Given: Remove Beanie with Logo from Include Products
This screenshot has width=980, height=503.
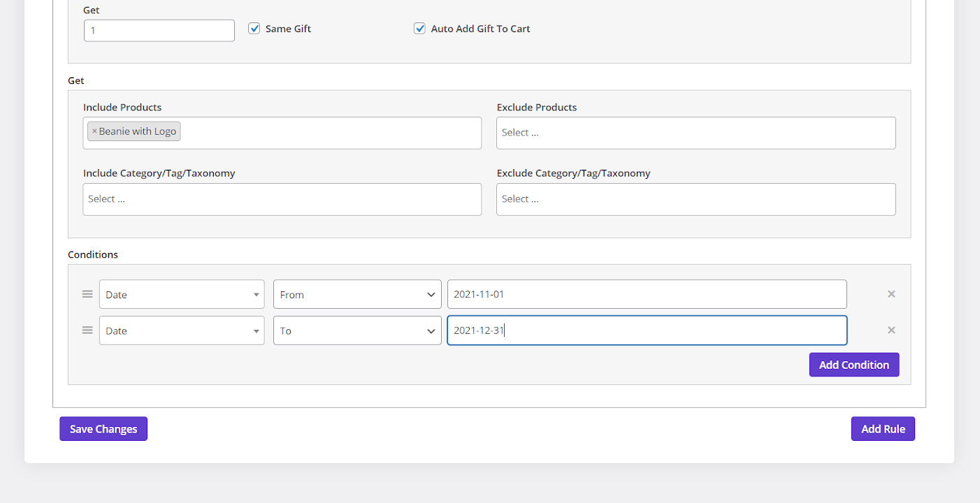Looking at the screenshot, I should (94, 131).
